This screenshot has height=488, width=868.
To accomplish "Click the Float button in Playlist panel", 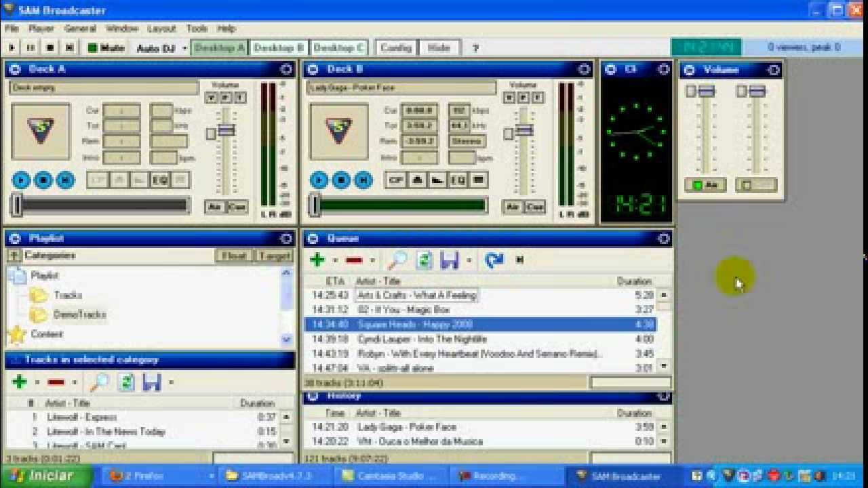I will 233,256.
